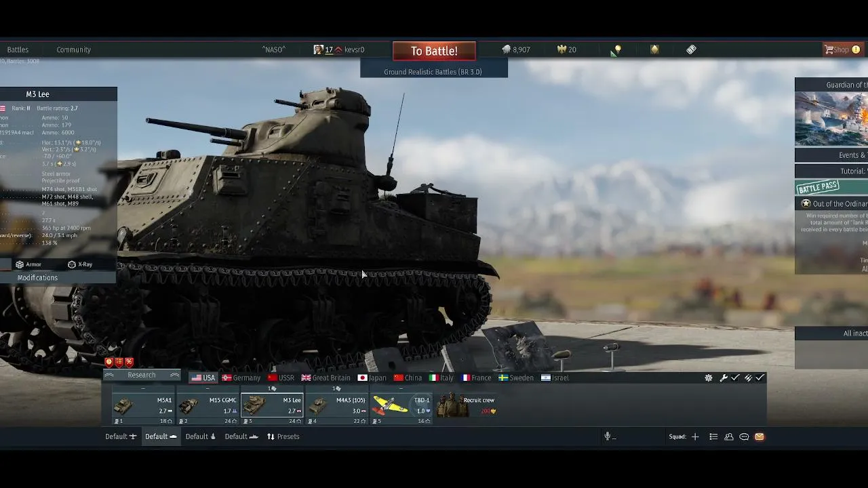Image resolution: width=868 pixels, height=488 pixels.
Task: Toggle the voice chat microphone icon
Action: click(608, 436)
